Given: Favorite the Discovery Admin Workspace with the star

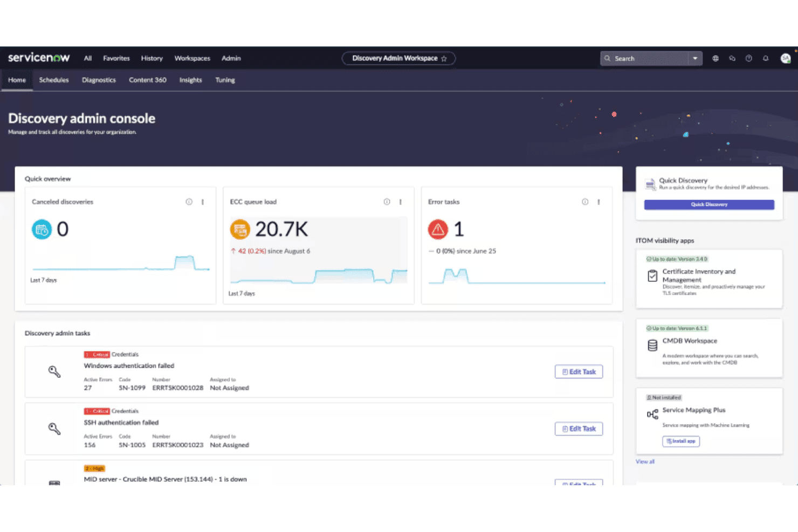Looking at the screenshot, I should 444,58.
